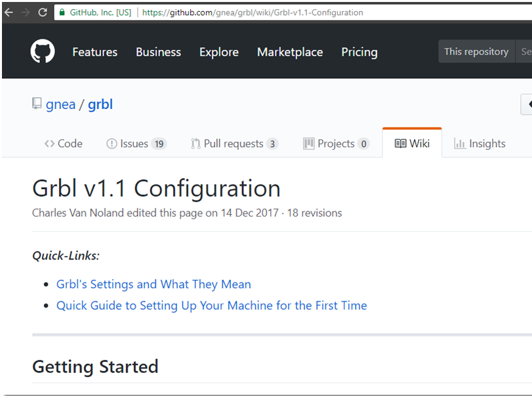Click the GitHub, Inc. [US] certificate label

tap(100, 12)
